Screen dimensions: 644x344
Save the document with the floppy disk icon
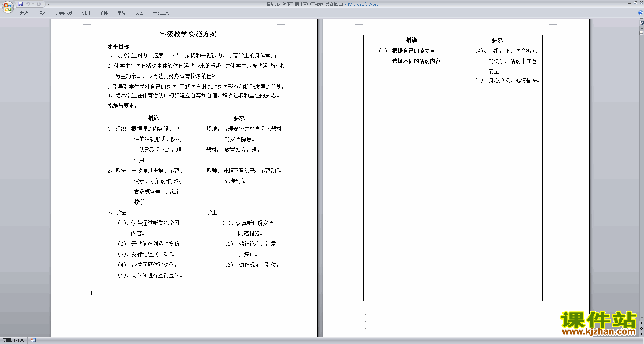pos(20,4)
